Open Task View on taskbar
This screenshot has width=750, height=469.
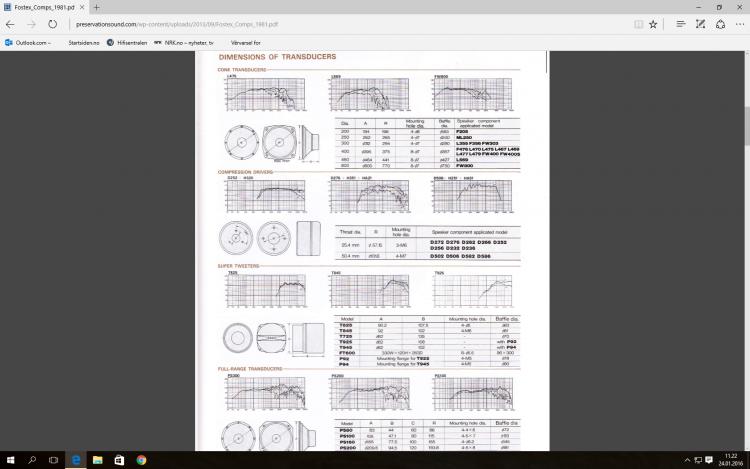[53, 460]
